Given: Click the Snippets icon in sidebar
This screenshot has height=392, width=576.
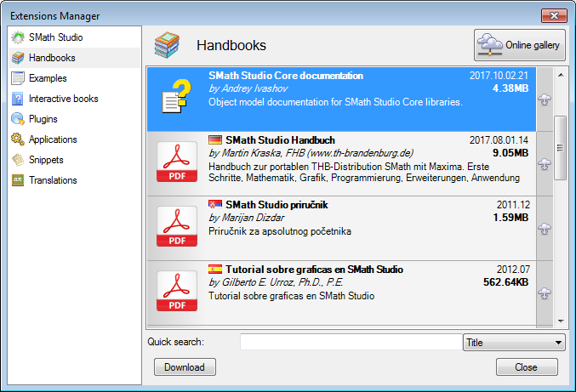Looking at the screenshot, I should point(18,160).
